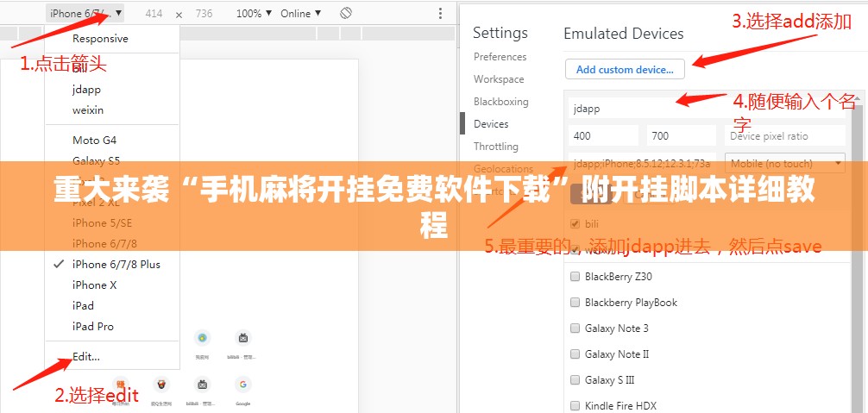Click the user agent string field
This screenshot has width=868, height=413.
click(642, 163)
